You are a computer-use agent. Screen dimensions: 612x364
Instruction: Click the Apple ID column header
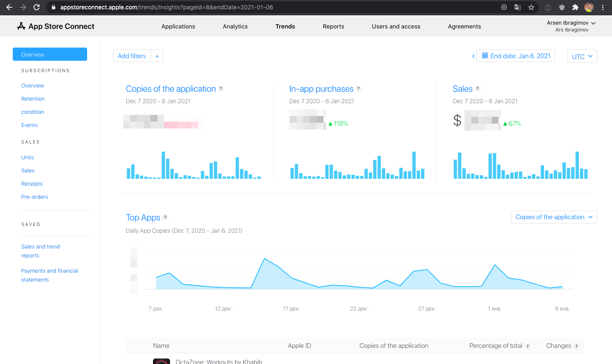point(299,346)
